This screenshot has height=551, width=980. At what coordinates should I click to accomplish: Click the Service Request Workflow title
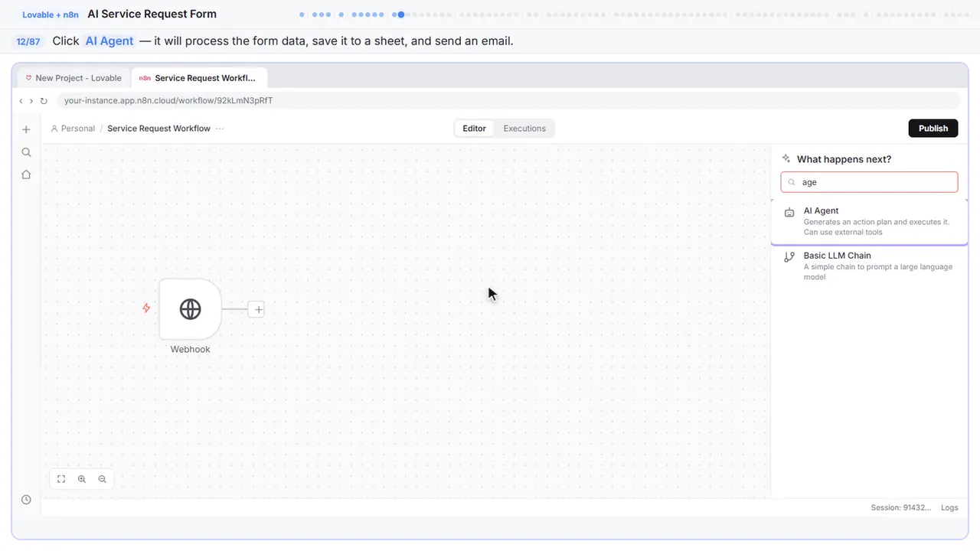point(158,129)
